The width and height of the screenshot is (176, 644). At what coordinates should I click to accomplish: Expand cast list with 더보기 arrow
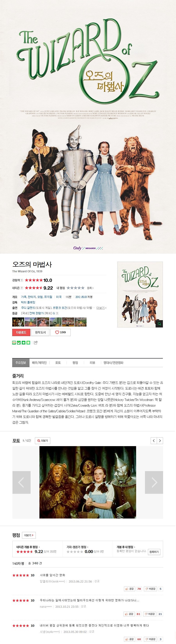click(x=101, y=308)
